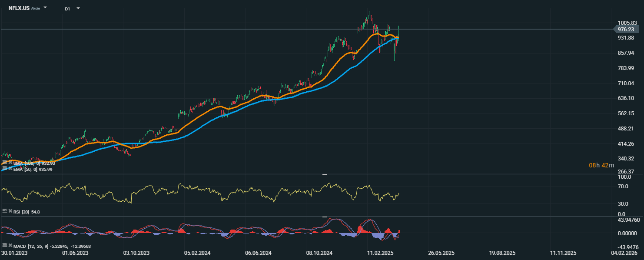Image resolution: width=644 pixels, height=260 pixels.
Task: Click the NFLX.US ticker name
Action: pos(19,8)
